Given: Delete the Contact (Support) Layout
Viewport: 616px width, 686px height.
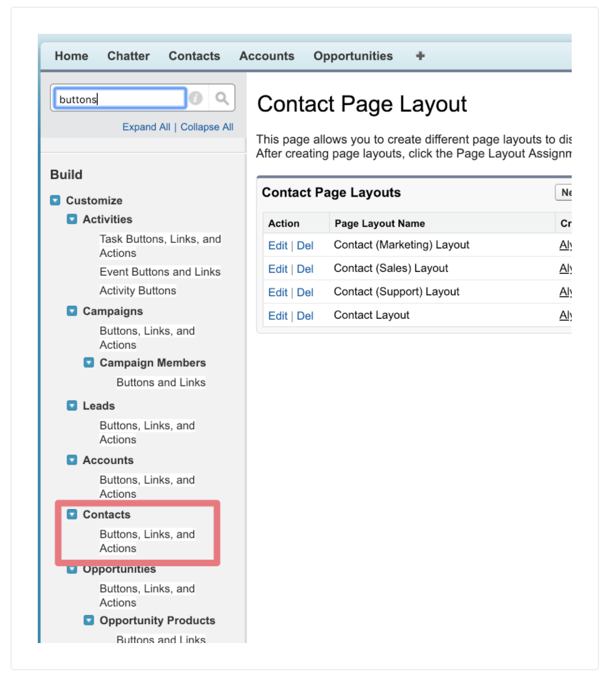Looking at the screenshot, I should point(305,292).
